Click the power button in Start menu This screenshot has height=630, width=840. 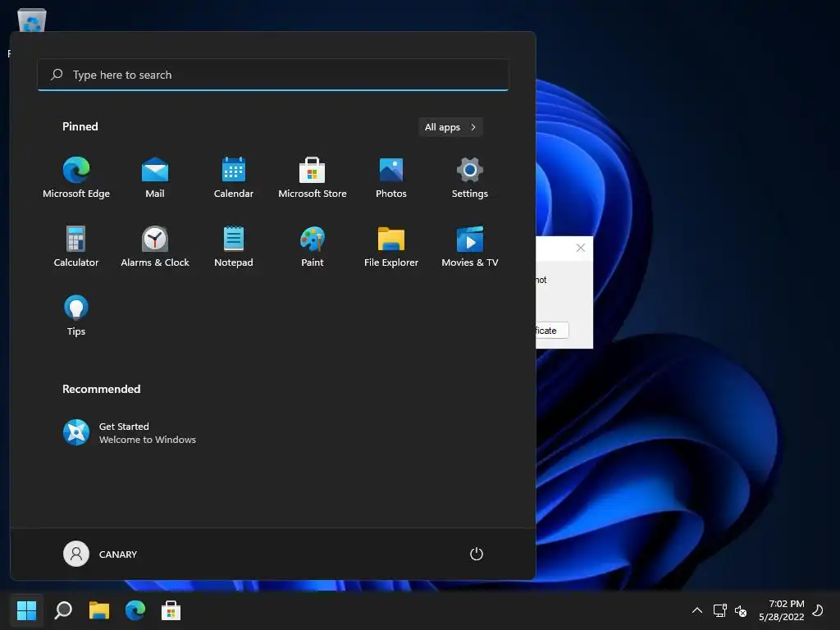click(x=477, y=554)
